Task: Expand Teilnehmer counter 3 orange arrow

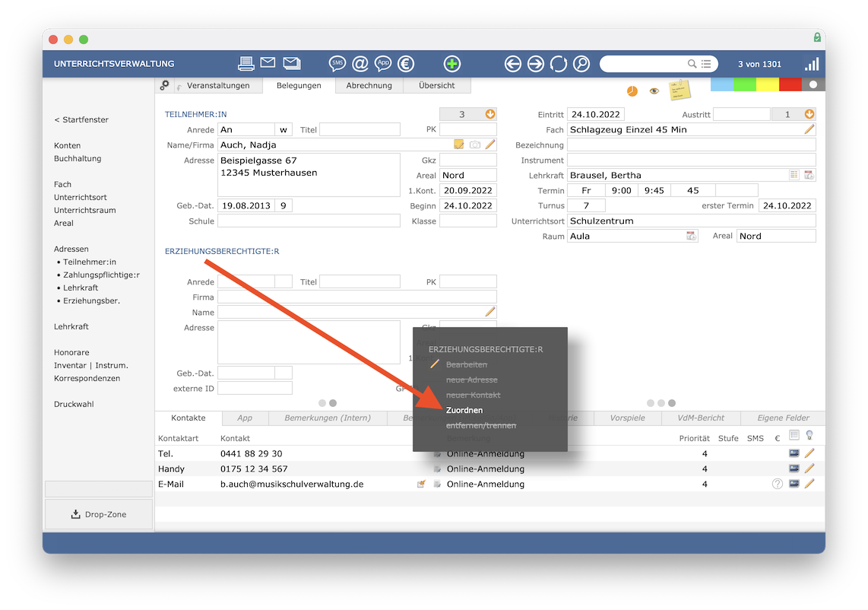Action: [490, 114]
